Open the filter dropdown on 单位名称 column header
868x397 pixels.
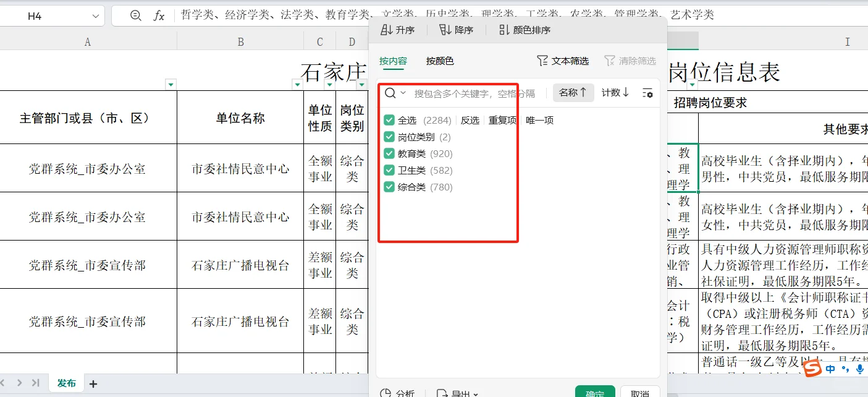[x=297, y=85]
